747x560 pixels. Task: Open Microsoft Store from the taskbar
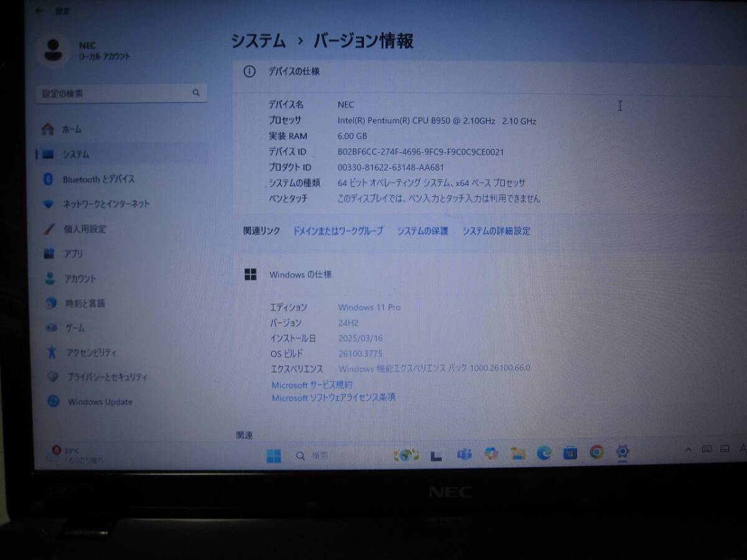(x=570, y=452)
